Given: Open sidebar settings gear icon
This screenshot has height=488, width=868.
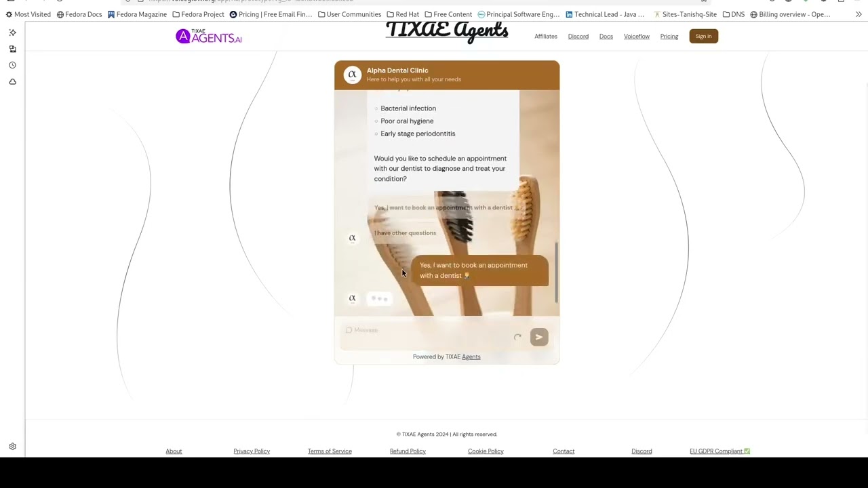Looking at the screenshot, I should [12, 447].
